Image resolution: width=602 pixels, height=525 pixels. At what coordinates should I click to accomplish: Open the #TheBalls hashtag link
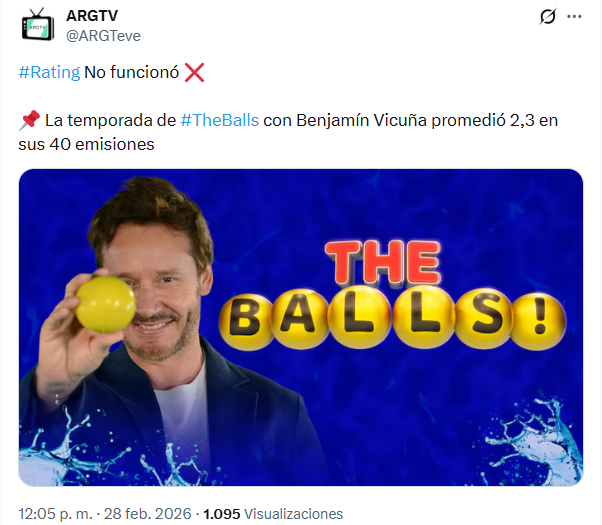pyautogui.click(x=220, y=120)
